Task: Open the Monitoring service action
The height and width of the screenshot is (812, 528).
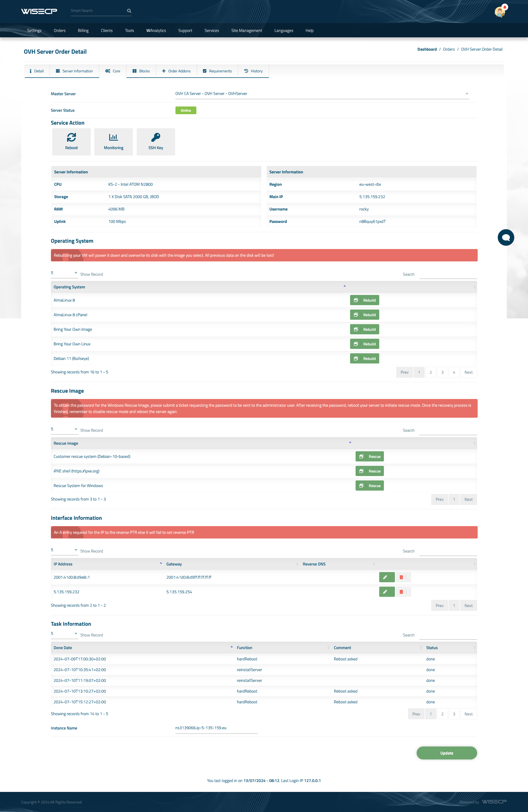Action: 114,142
